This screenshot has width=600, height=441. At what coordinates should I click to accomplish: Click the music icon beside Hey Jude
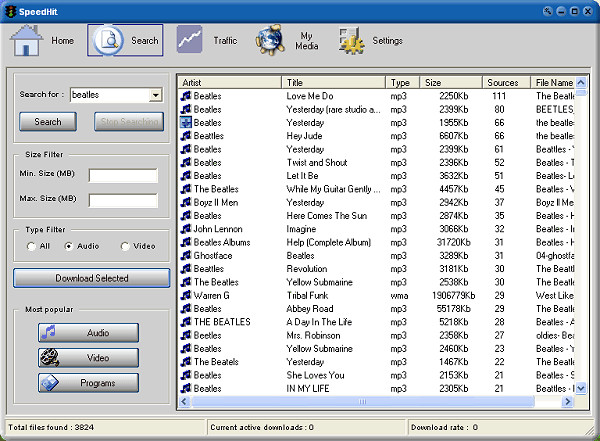click(x=186, y=136)
